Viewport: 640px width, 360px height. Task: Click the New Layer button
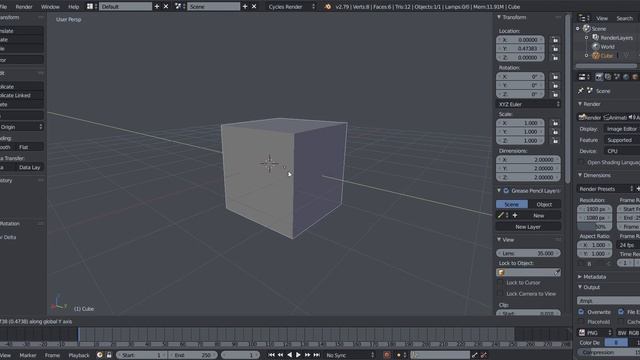coord(528,227)
